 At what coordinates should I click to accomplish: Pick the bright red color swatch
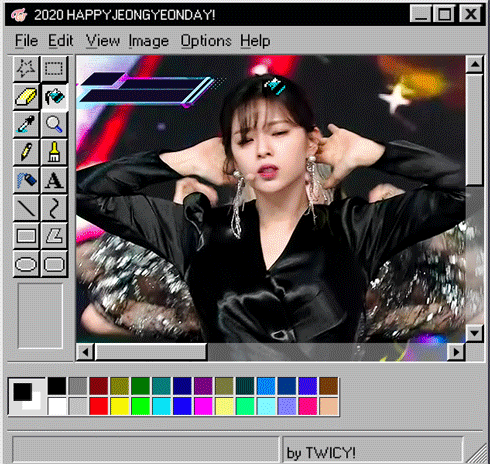[x=99, y=406]
